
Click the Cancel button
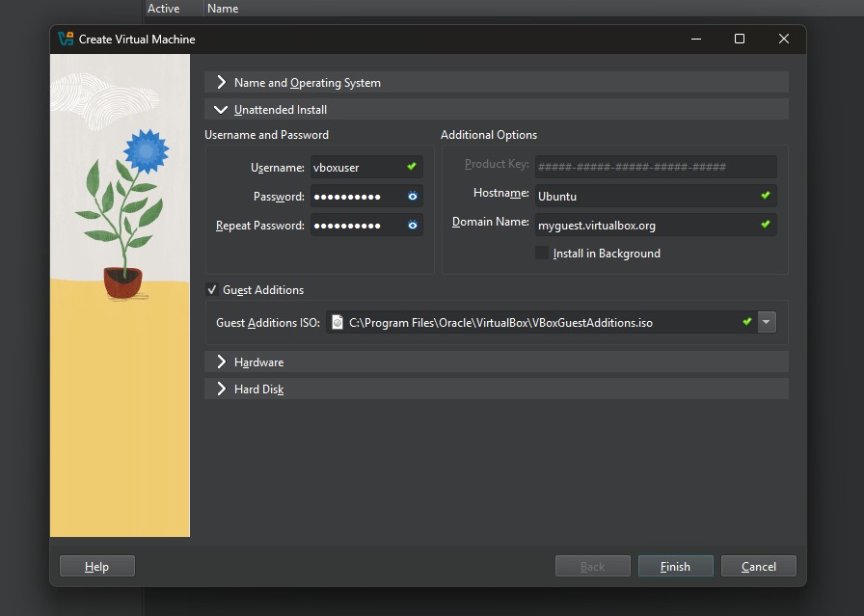click(758, 567)
